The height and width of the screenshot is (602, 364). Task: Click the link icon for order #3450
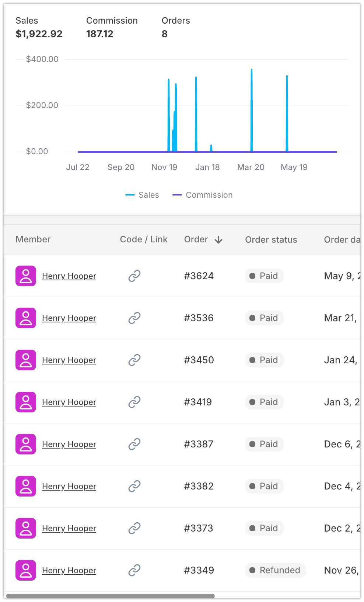134,360
